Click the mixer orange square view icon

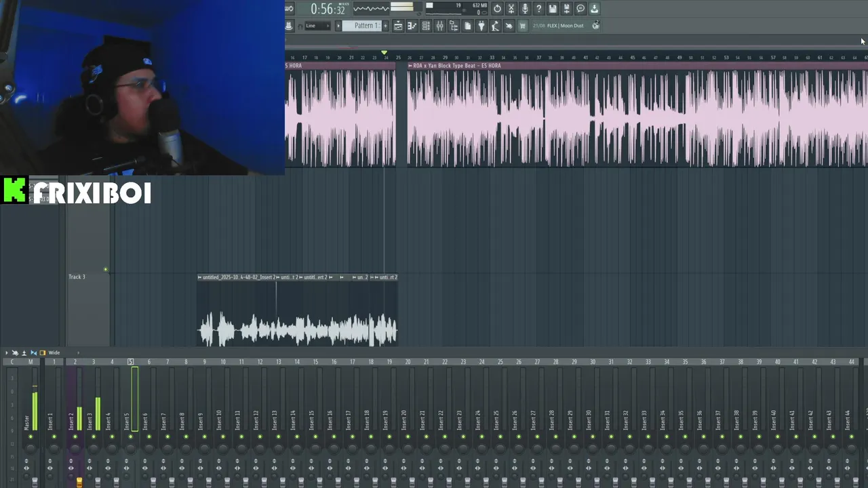tap(43, 352)
